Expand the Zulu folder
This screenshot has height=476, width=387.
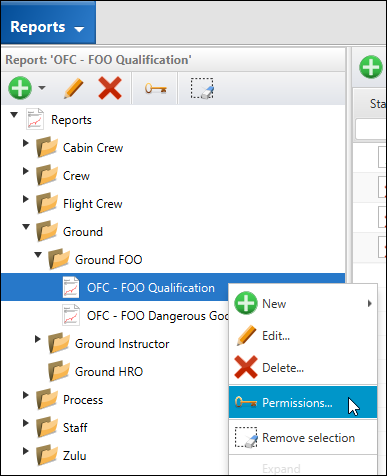(26, 451)
